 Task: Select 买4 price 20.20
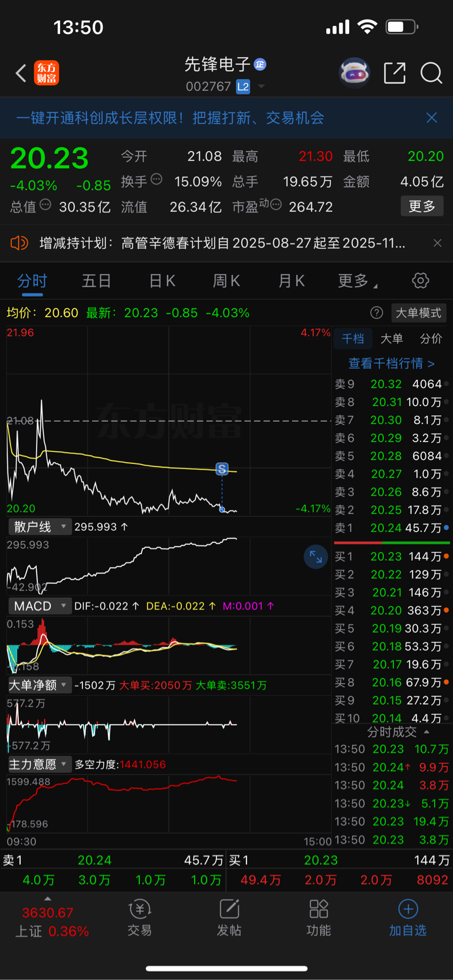[386, 610]
